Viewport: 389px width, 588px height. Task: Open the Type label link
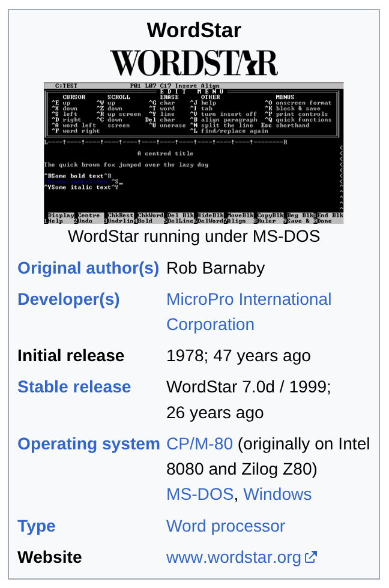[37, 526]
